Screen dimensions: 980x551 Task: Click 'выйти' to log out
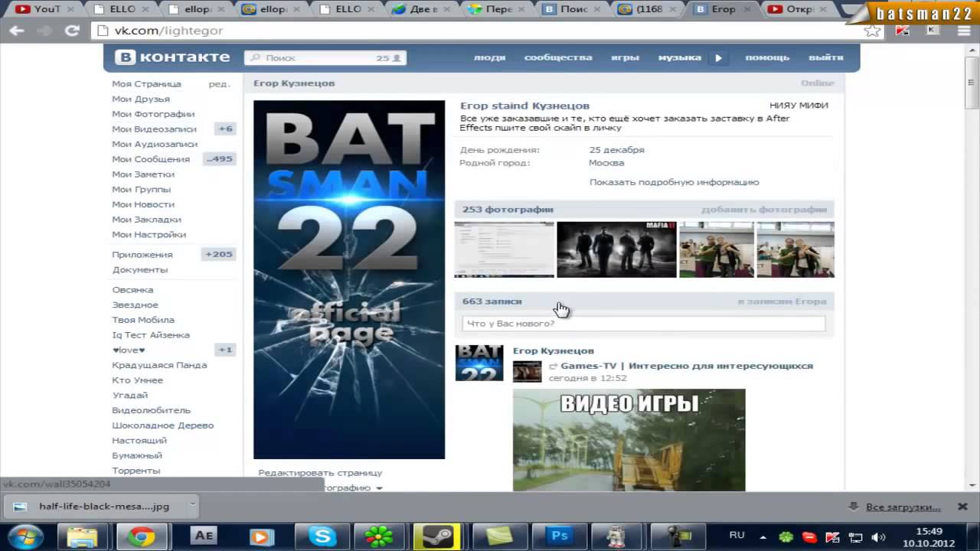click(x=825, y=57)
